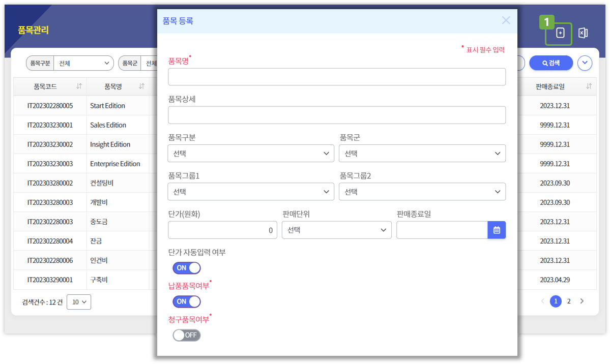
Task: Open 품목군 dropdown in the dialog
Action: [422, 153]
